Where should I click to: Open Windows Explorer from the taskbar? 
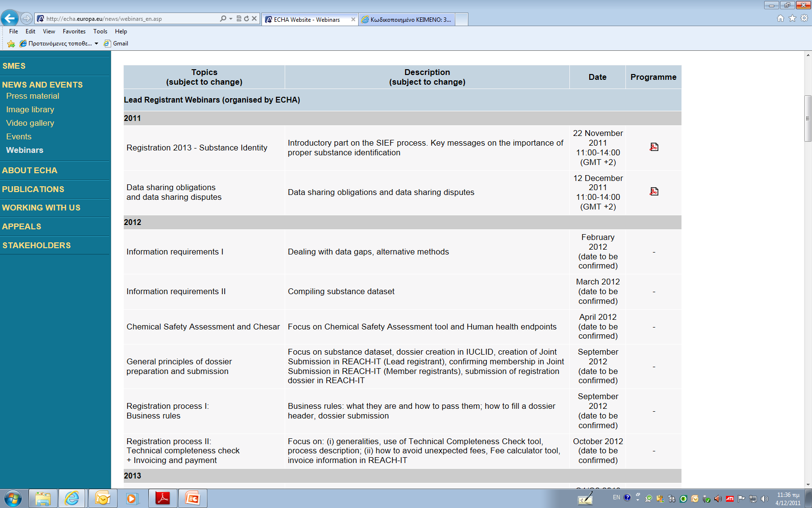tap(43, 498)
